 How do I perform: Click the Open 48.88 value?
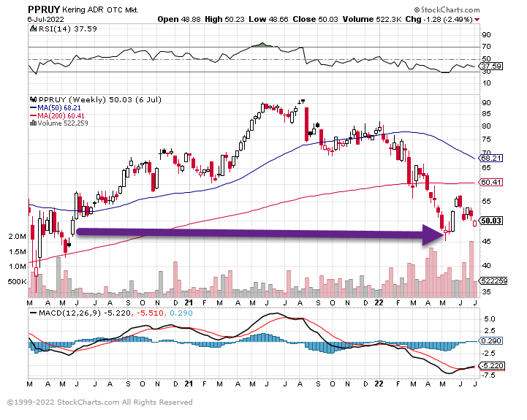coord(179,20)
